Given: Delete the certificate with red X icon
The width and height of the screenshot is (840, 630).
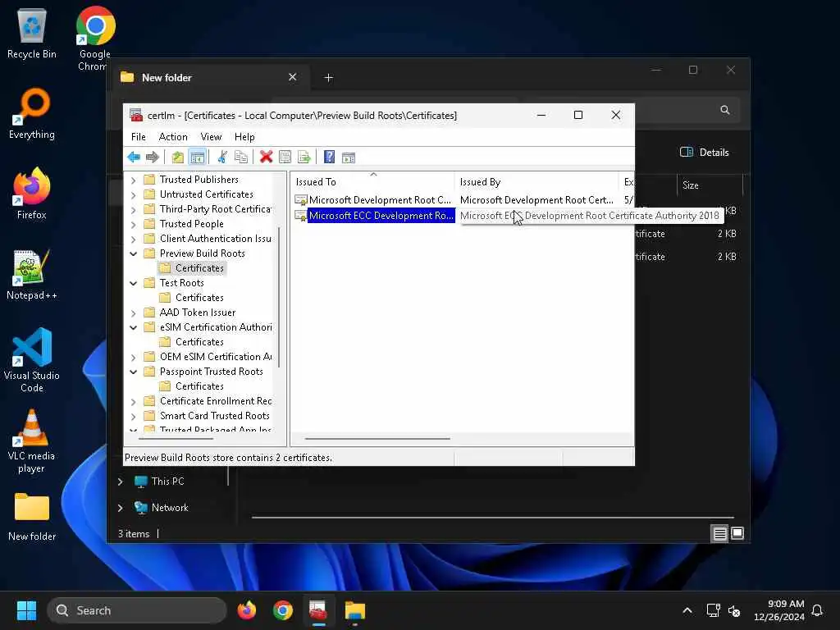Looking at the screenshot, I should tap(266, 157).
